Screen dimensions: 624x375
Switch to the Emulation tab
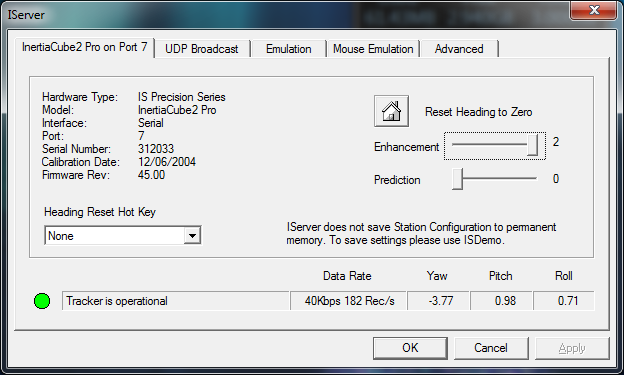click(289, 49)
